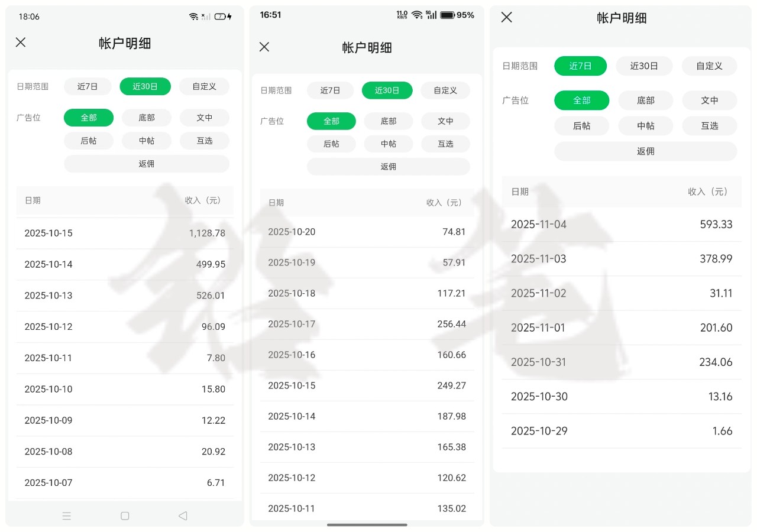Screen dimensions: 757x532
Task: Select 近7日 date range in the right panel
Action: [580, 66]
